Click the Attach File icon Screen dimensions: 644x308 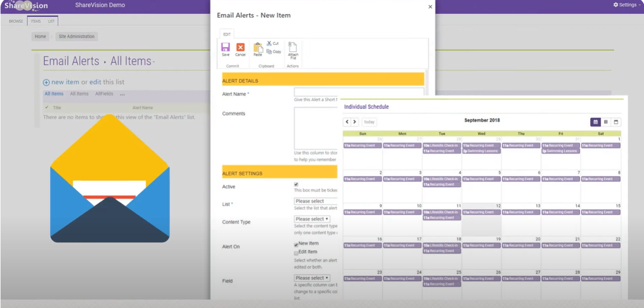(293, 47)
